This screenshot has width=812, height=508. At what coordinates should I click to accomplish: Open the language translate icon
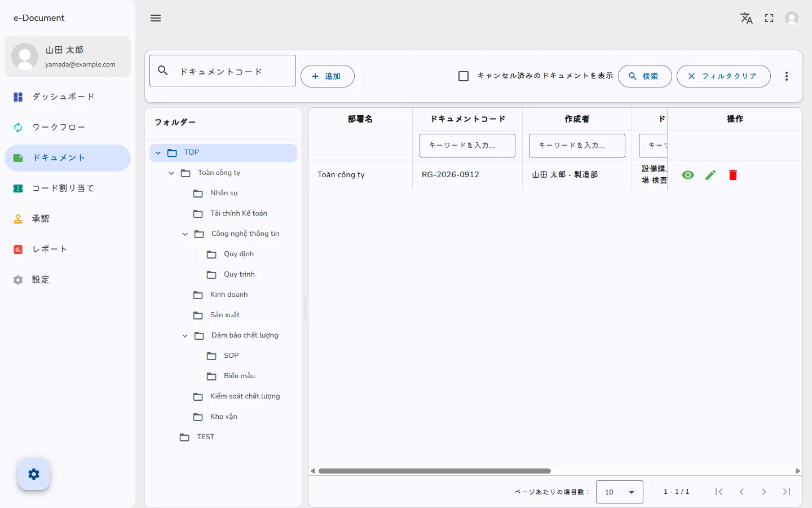pyautogui.click(x=747, y=18)
